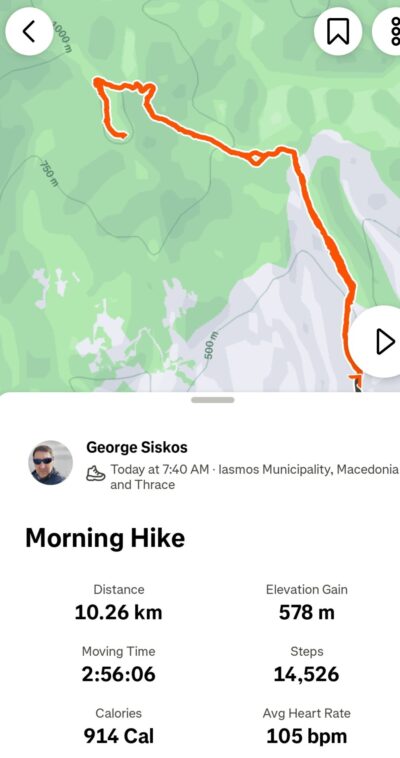The image size is (400, 758).
Task: Bookmark this activity with the save icon
Action: pos(338,32)
